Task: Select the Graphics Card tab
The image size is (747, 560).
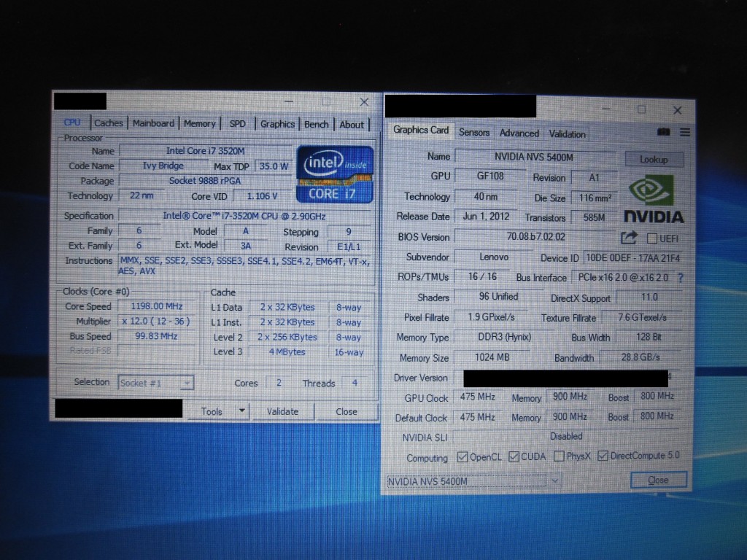Action: tap(421, 130)
